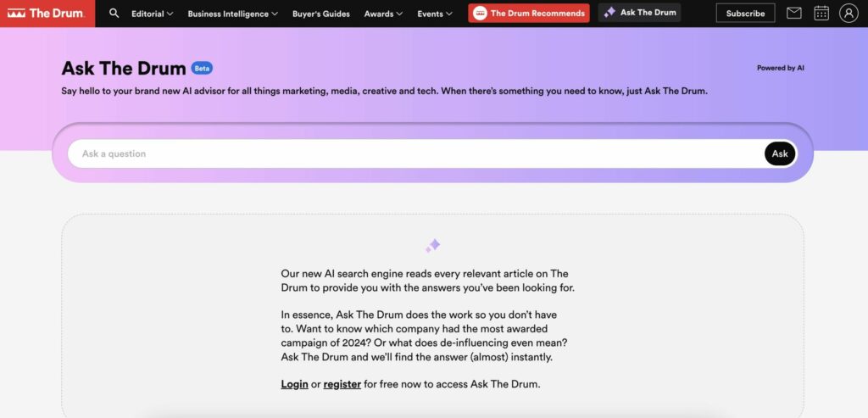
Task: Click the Beta badge
Action: [x=202, y=68]
